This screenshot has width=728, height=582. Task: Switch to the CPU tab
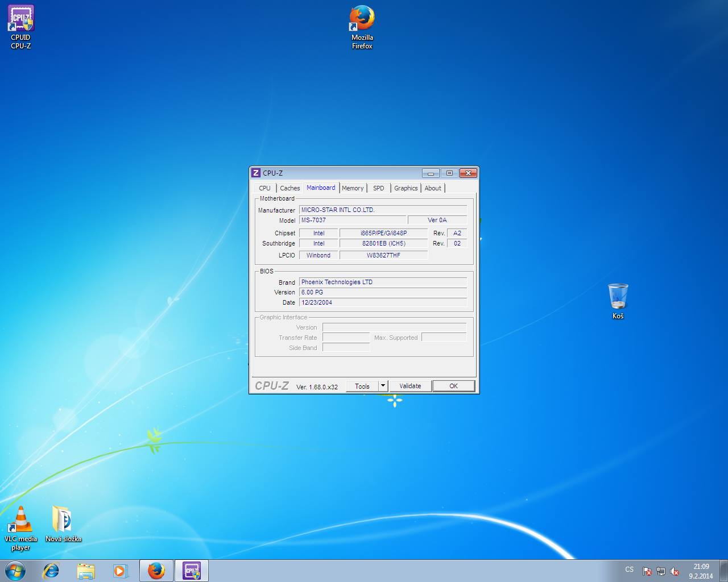[x=265, y=188]
